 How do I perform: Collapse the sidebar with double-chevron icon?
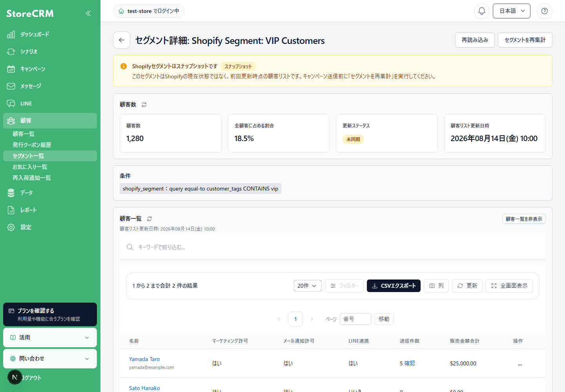pos(88,13)
